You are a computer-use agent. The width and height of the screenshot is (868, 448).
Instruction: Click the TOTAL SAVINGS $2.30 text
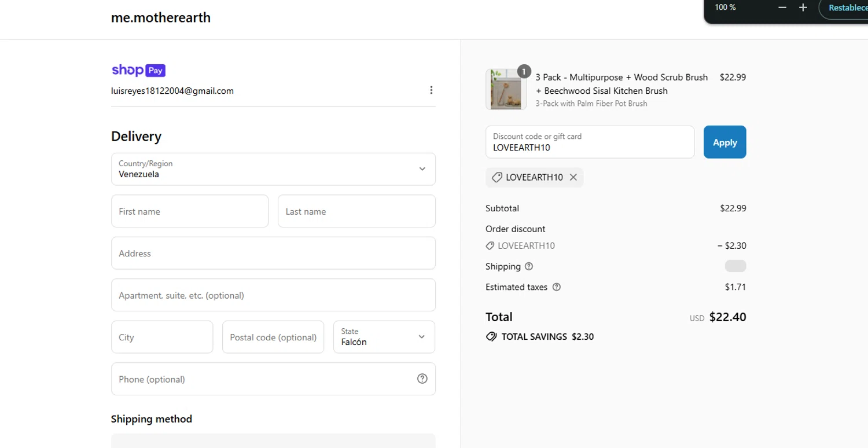[x=547, y=336]
